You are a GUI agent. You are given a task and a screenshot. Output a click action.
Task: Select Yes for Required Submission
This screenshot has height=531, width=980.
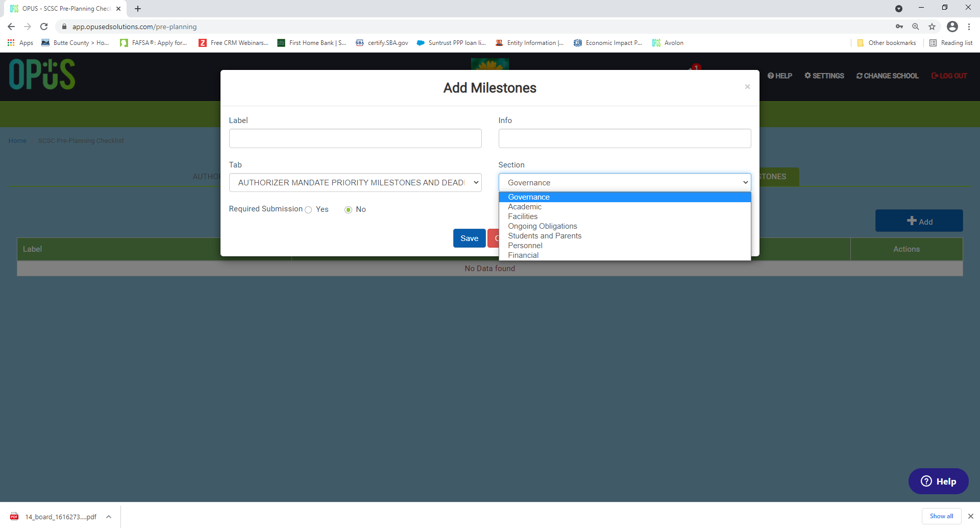[308, 210]
